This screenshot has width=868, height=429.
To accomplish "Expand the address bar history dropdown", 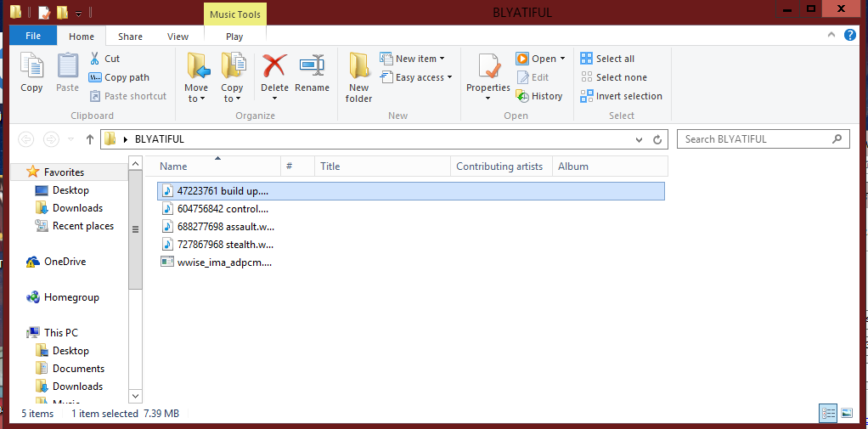I will tap(640, 139).
